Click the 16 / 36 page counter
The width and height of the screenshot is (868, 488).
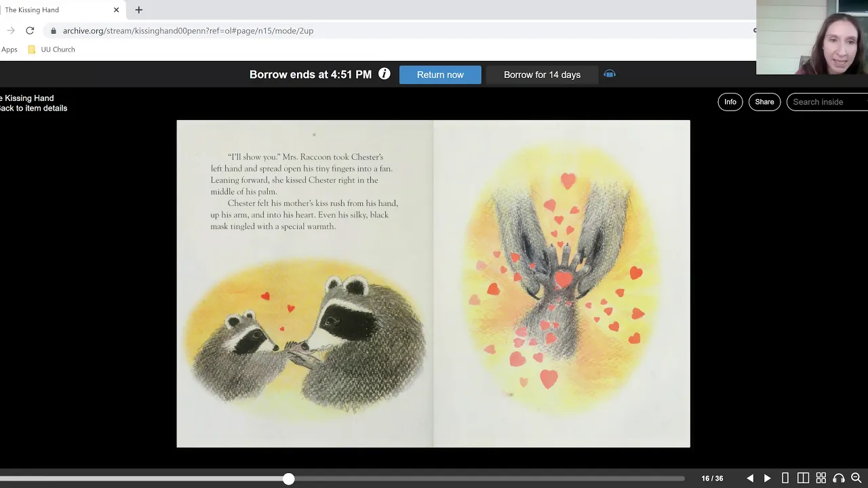712,479
